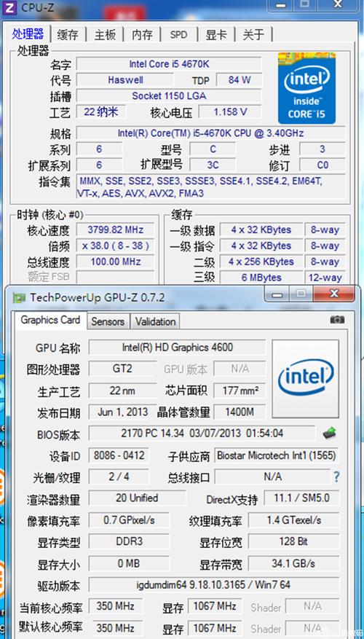364x639 pixels.
Task: Click the GPU-Z title bar icon
Action: click(x=19, y=297)
